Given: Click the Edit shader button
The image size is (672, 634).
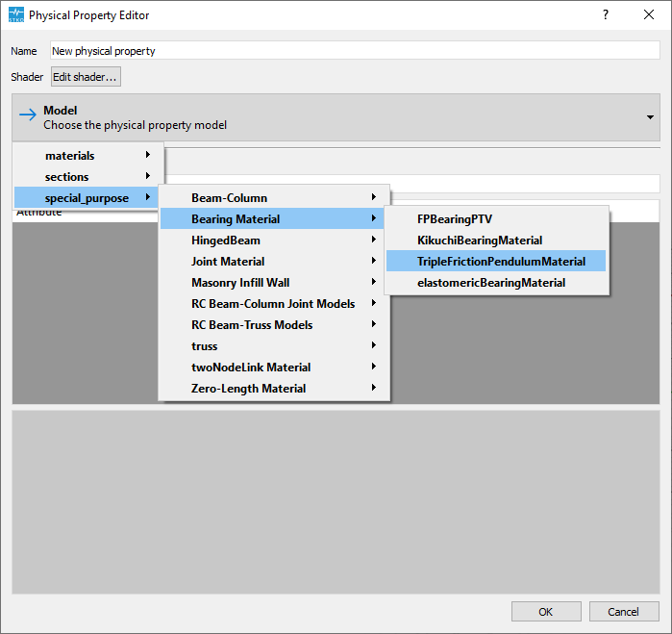Looking at the screenshot, I should [86, 77].
